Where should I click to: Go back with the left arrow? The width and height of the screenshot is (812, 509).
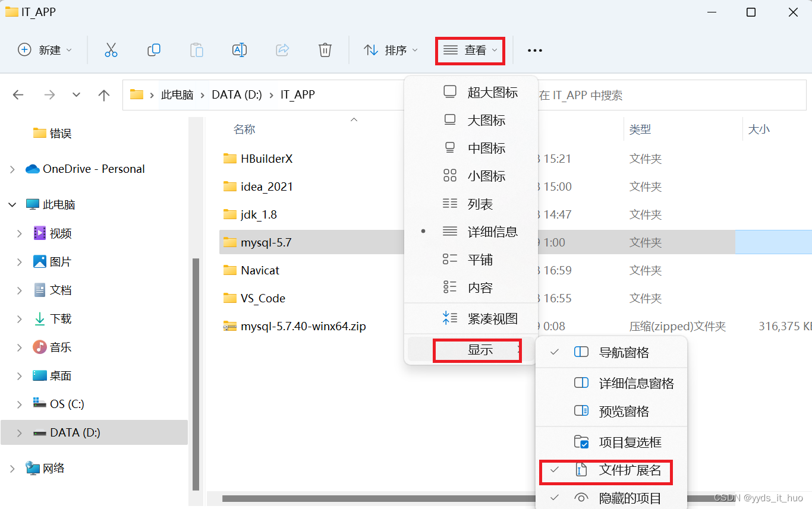click(x=18, y=94)
